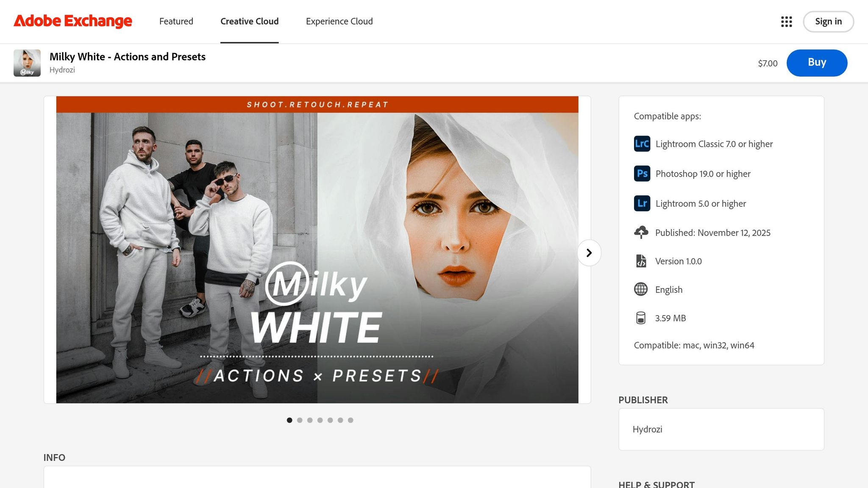Screen dimensions: 868x488
Task: Select the fourth carousel dot
Action: (320, 420)
